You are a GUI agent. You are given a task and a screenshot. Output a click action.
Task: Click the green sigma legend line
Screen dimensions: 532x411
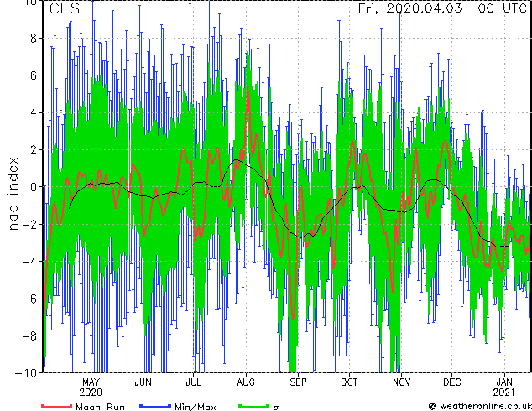pos(254,406)
